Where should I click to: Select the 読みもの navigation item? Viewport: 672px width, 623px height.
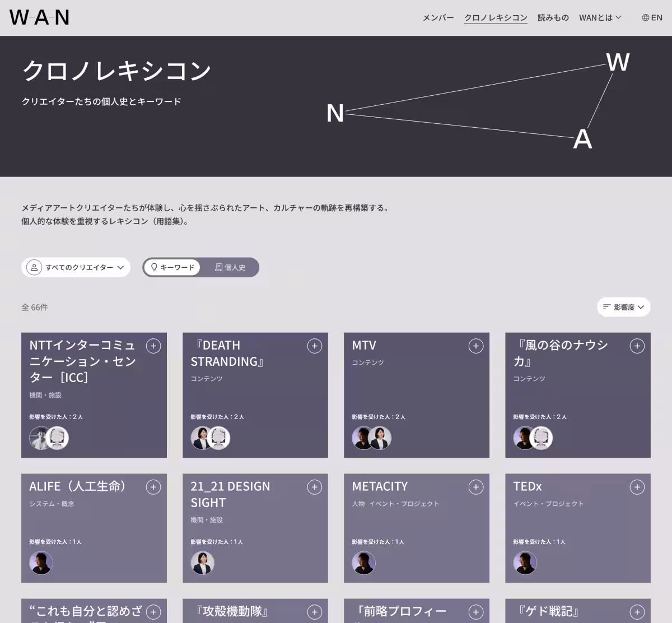point(553,17)
